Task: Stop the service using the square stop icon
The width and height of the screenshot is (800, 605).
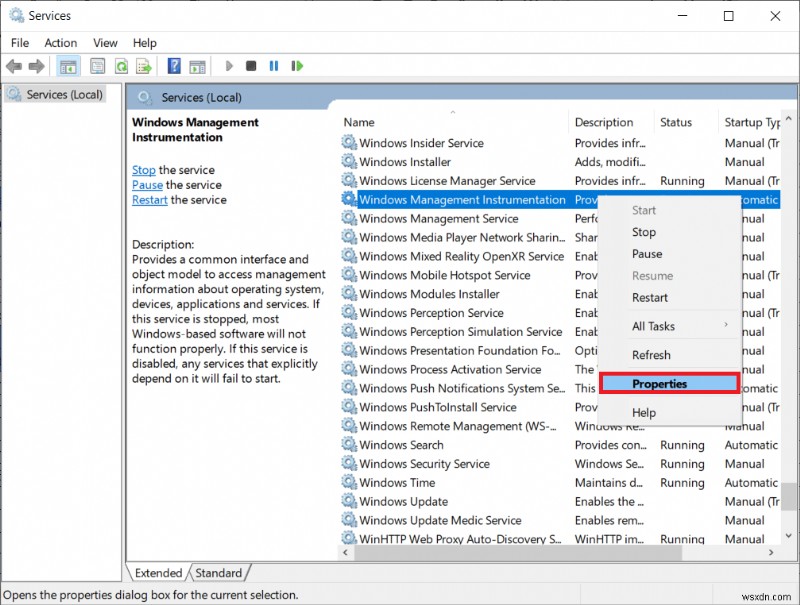Action: click(x=251, y=66)
